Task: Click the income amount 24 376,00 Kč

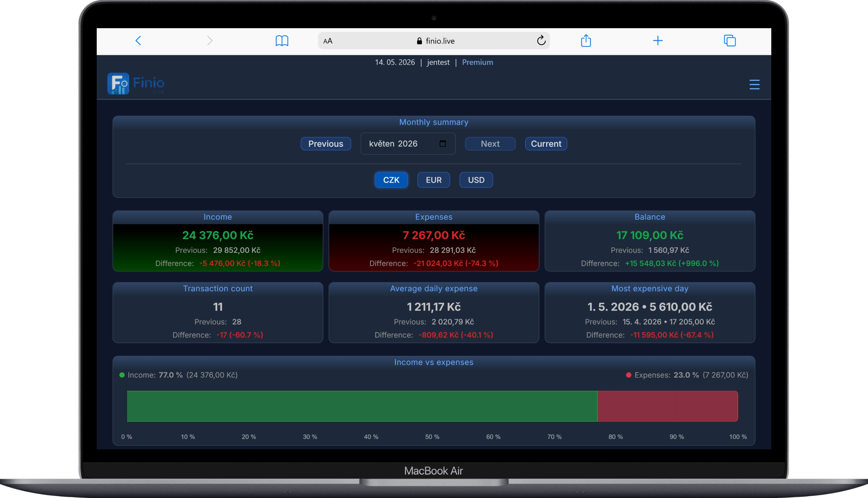Action: 218,235
